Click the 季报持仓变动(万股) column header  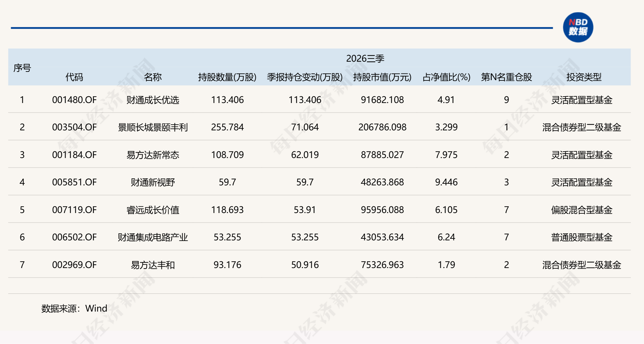(x=305, y=77)
